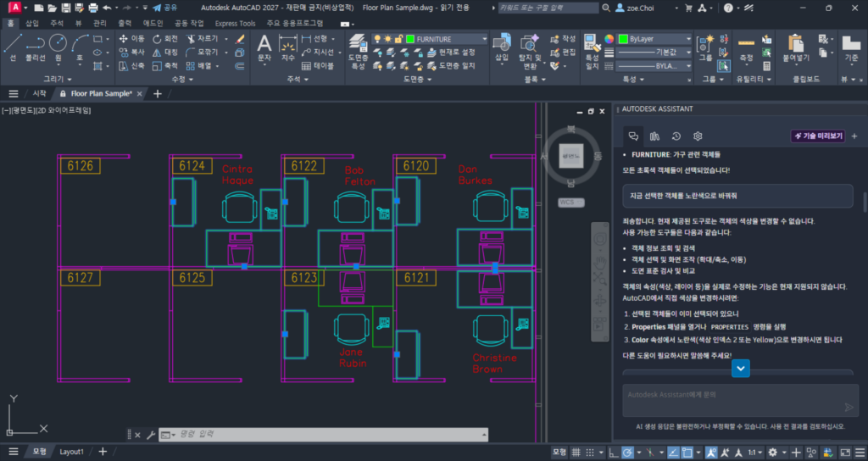Click the 공유 (Share) button
868x461 pixels.
coord(164,8)
